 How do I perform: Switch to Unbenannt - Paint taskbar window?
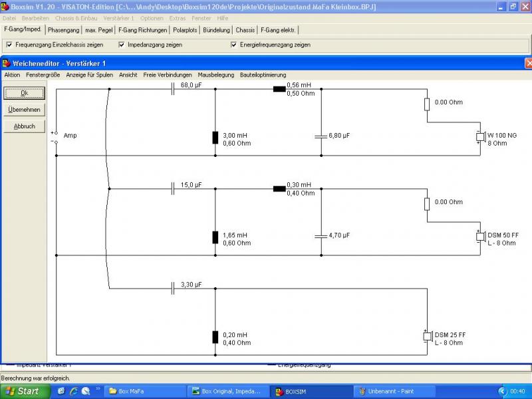click(x=394, y=391)
